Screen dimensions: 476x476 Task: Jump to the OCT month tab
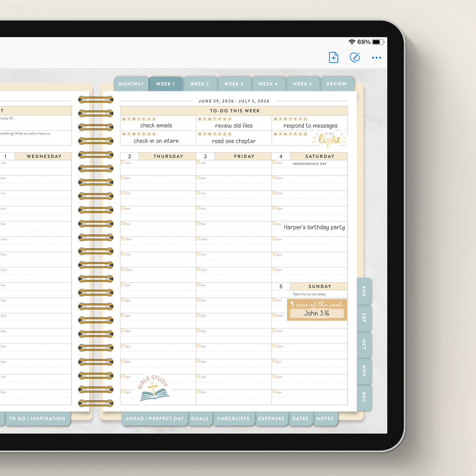[364, 344]
